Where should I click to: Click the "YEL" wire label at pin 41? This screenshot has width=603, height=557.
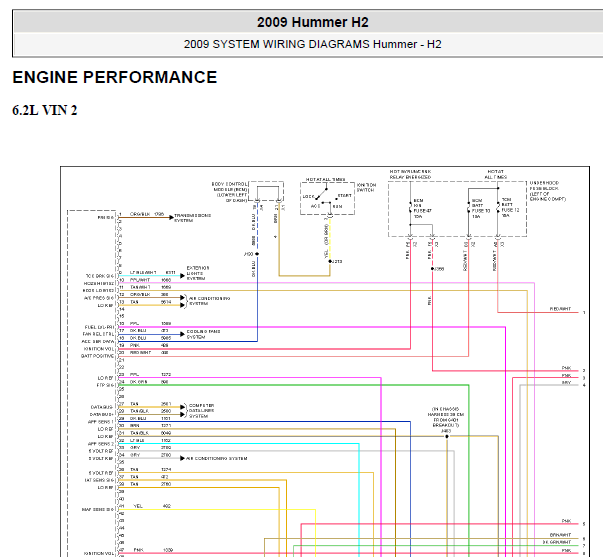pos(138,506)
